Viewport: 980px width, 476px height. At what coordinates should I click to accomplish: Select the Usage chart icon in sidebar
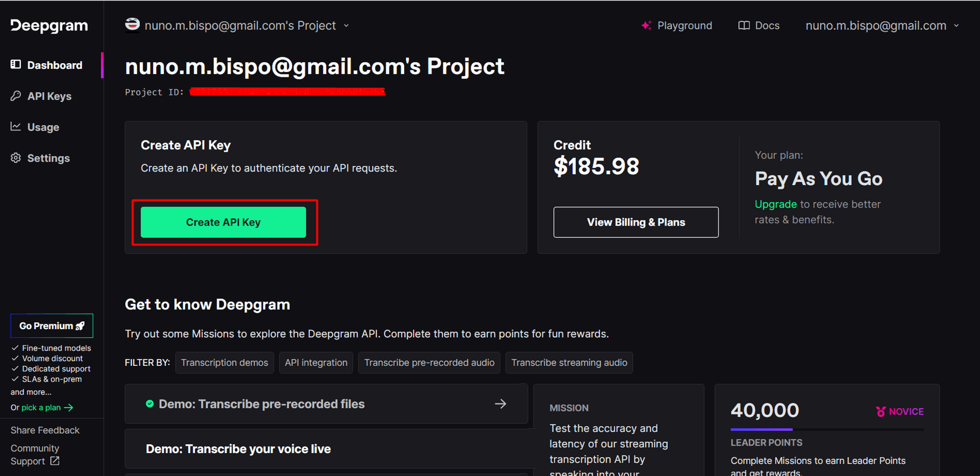tap(16, 127)
